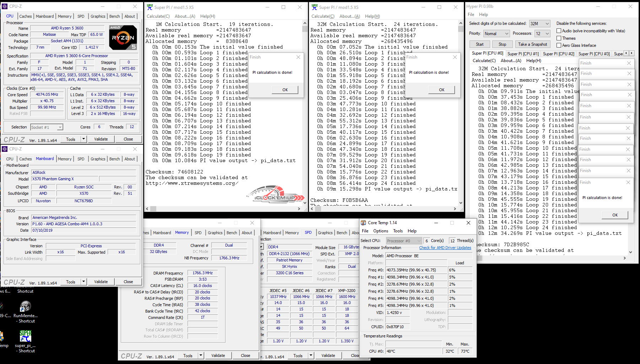Viewport: 640px width, 364px height.
Task: Follow the Check for AMD Driver Updates link
Action: (445, 248)
